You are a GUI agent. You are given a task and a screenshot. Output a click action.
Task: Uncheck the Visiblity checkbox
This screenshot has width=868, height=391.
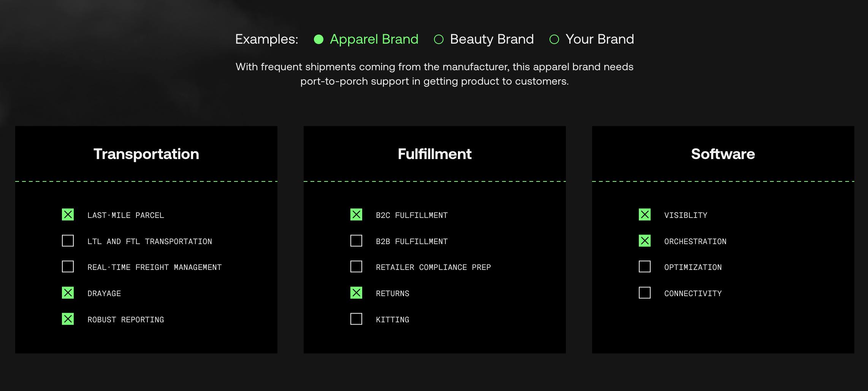(645, 215)
